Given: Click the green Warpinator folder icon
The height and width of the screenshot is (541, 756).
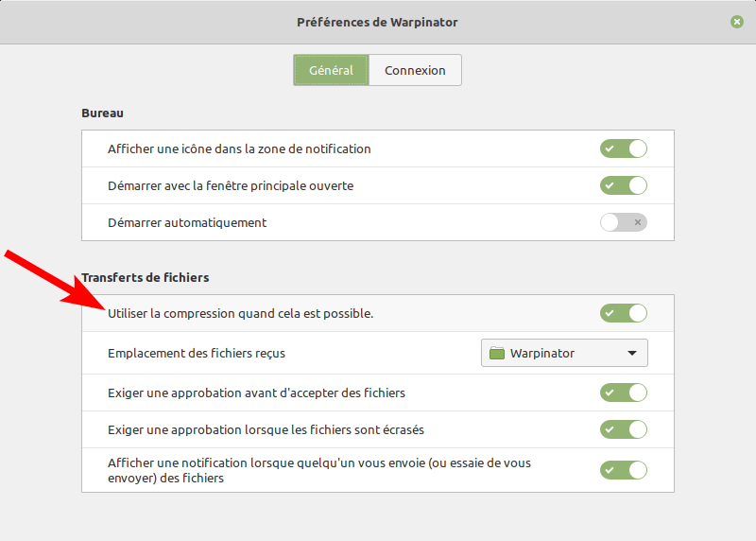Looking at the screenshot, I should (497, 354).
